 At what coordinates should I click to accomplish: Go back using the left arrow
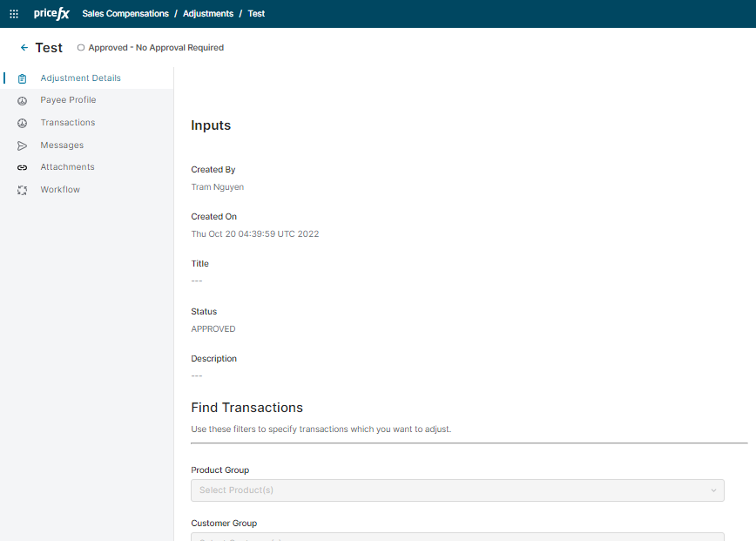[x=24, y=48]
